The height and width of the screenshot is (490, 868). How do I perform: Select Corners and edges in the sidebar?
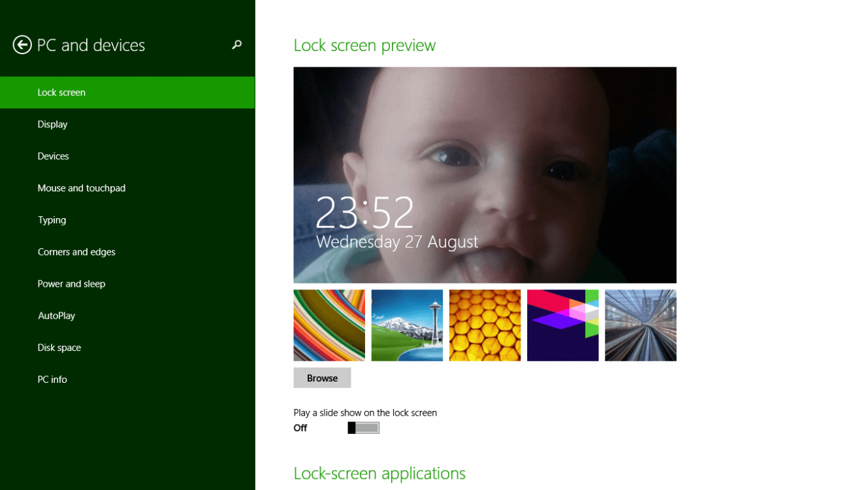point(76,252)
